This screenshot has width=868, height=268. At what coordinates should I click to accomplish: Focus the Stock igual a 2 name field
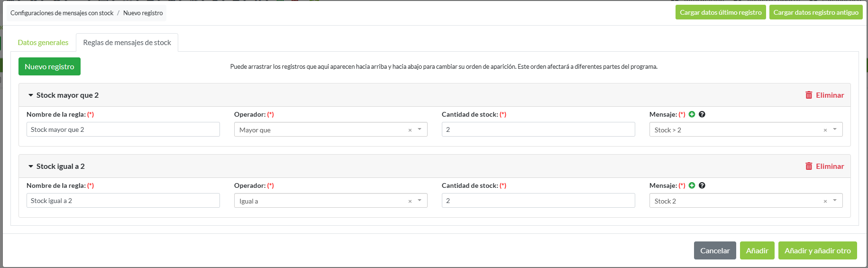coord(123,201)
